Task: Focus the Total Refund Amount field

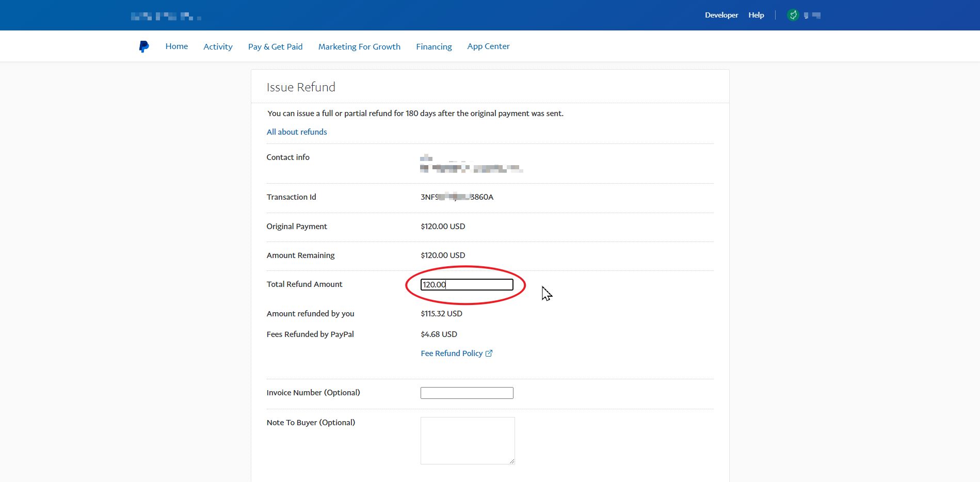Action: (467, 285)
